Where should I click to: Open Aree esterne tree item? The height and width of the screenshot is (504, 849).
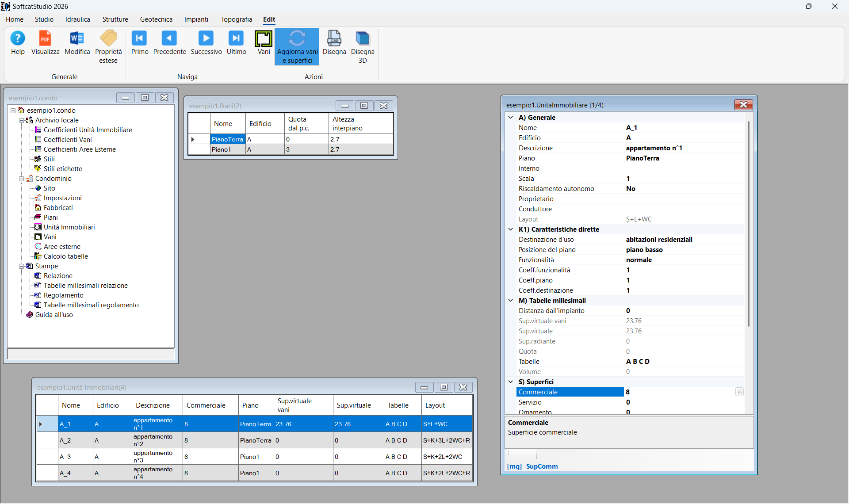pyautogui.click(x=62, y=247)
